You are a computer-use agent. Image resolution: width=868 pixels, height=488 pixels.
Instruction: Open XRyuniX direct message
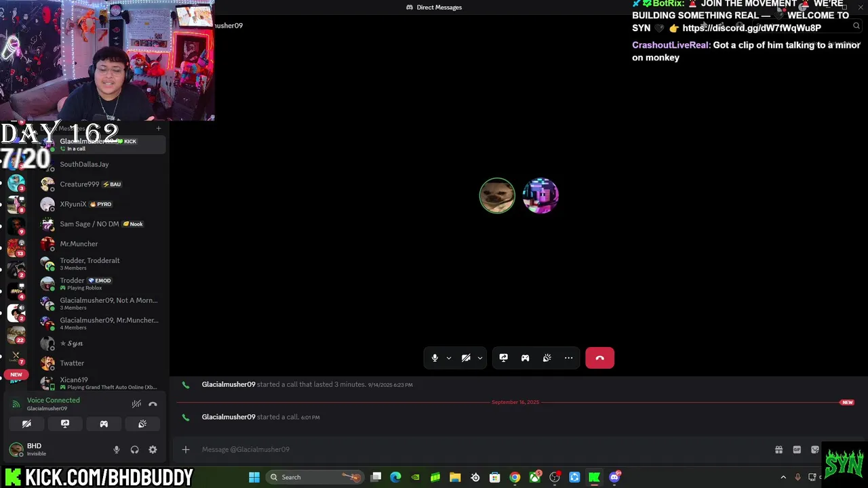point(102,204)
